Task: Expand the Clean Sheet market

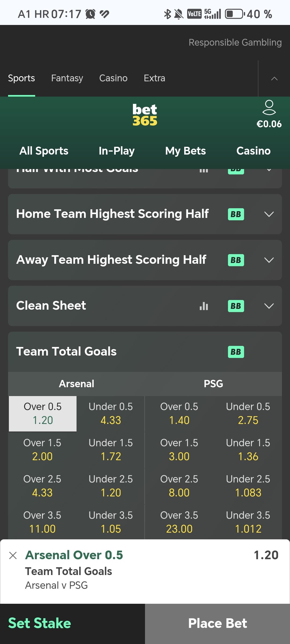Action: click(269, 306)
